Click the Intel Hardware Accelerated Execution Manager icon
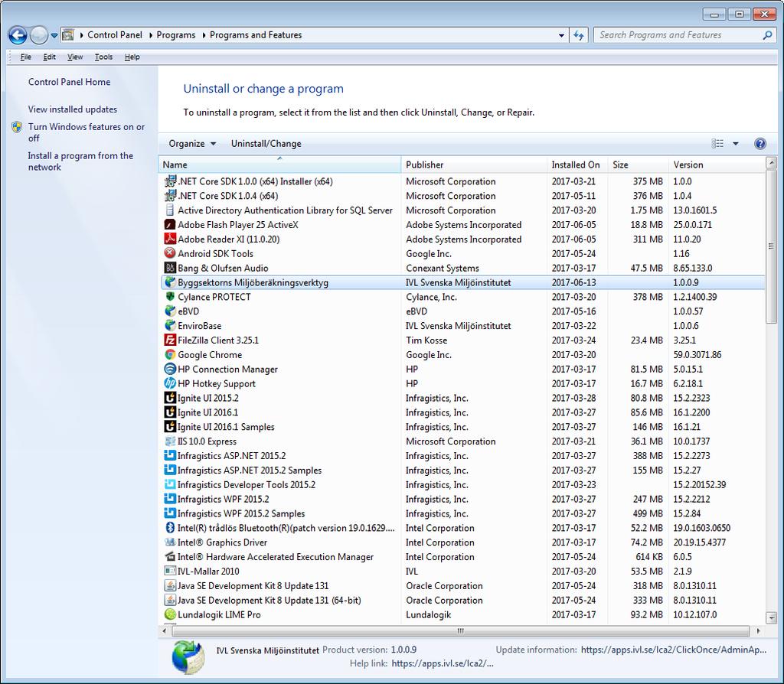This screenshot has height=684, width=784. 170,556
